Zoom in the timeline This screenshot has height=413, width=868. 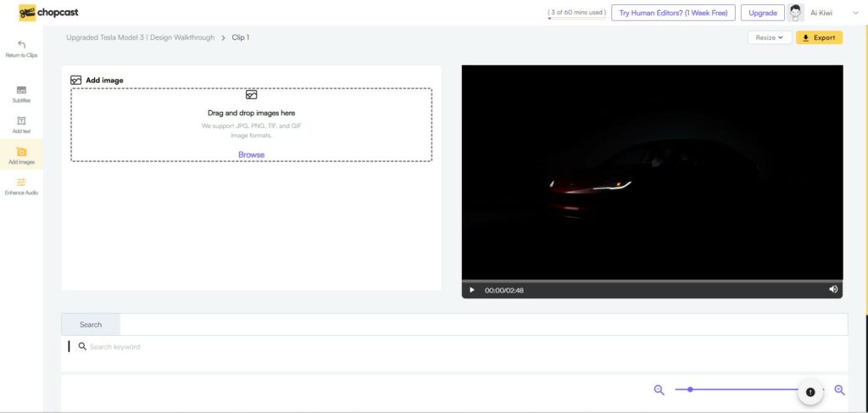(x=839, y=390)
